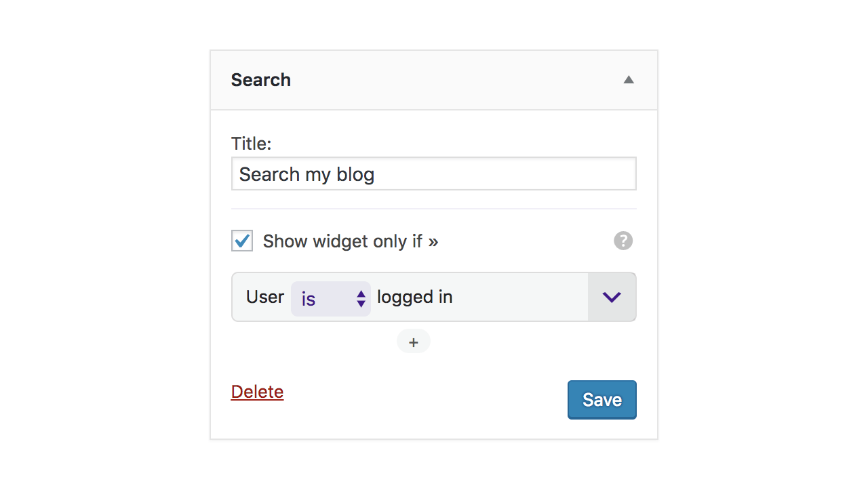Click the "User" condition label
This screenshot has height=488, width=868.
pyautogui.click(x=265, y=297)
